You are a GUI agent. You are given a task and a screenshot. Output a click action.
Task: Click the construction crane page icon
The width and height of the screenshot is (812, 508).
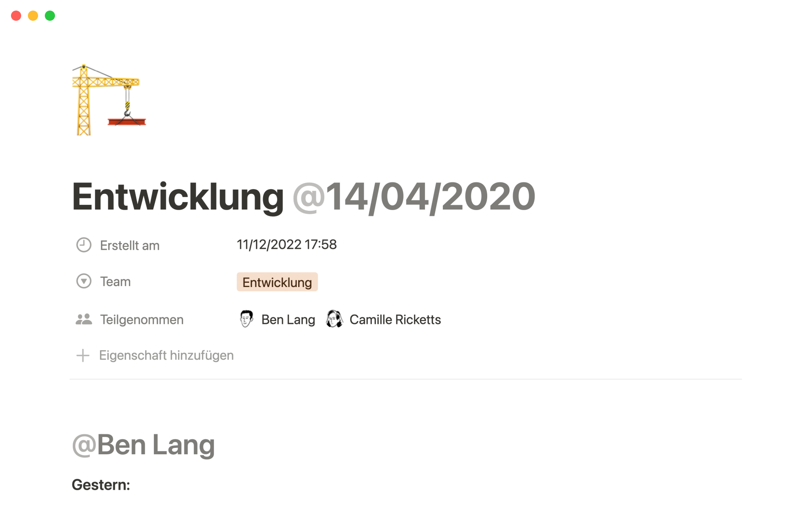pyautogui.click(x=109, y=100)
